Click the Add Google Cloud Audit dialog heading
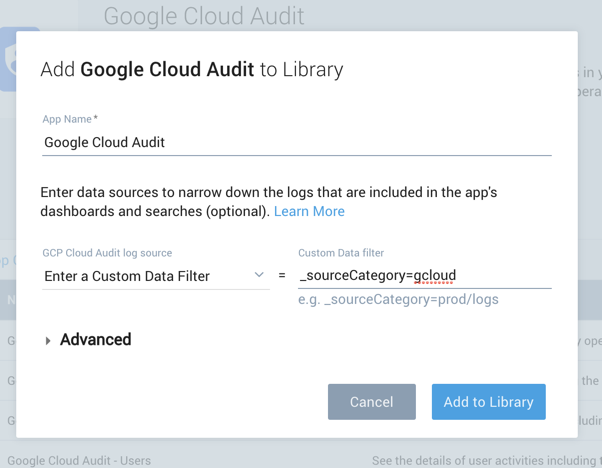This screenshot has width=602, height=468. coord(191,70)
